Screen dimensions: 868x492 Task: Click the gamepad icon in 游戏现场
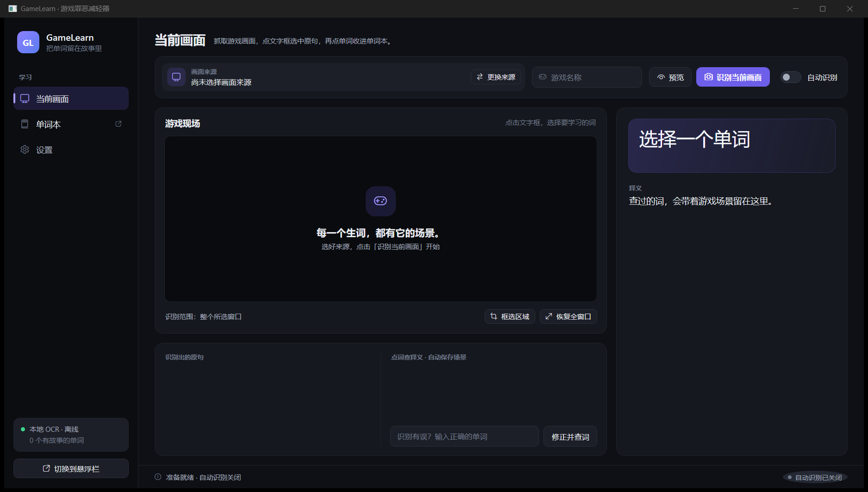click(381, 201)
